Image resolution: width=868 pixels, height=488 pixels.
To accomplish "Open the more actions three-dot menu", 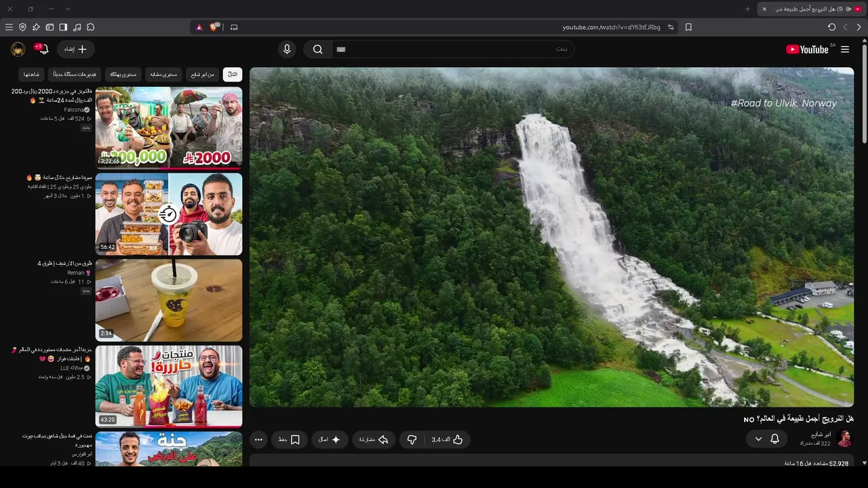I will click(258, 440).
